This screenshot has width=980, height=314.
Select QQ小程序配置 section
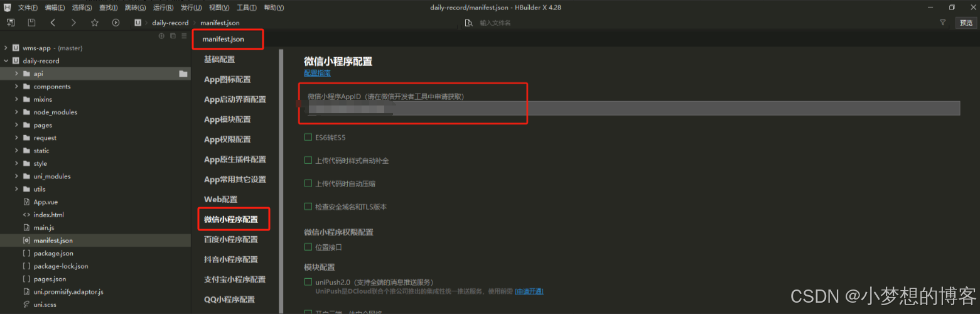click(x=229, y=300)
